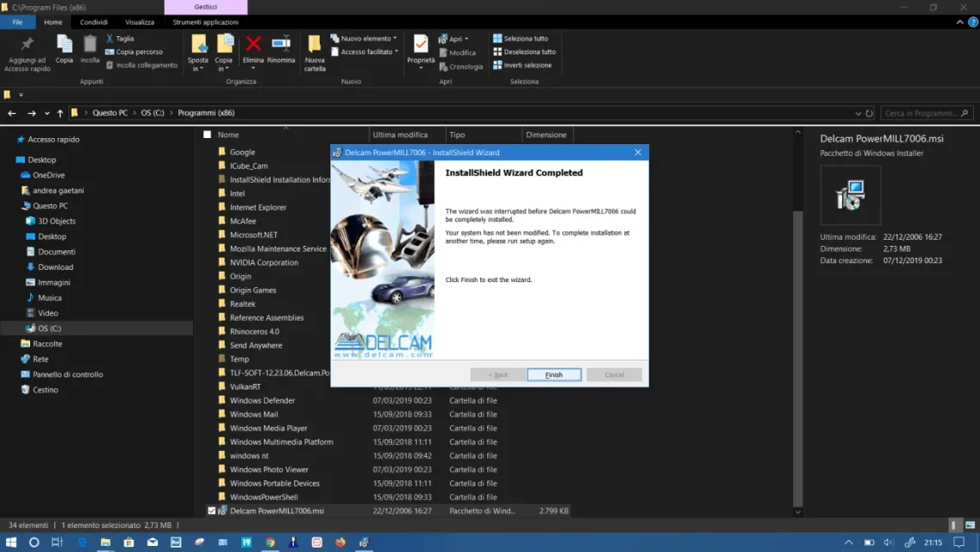Go back with the back arrow
Screen dimensions: 980x552
[12, 113]
